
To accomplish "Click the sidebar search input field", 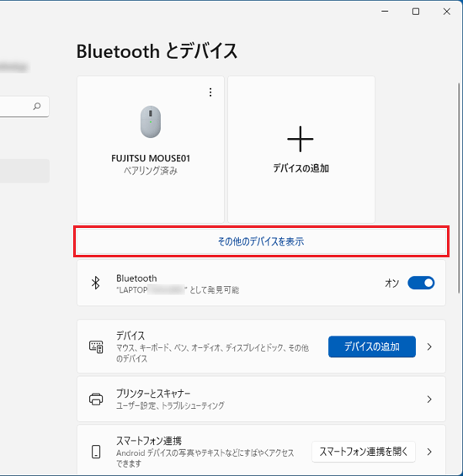I will 24,106.
